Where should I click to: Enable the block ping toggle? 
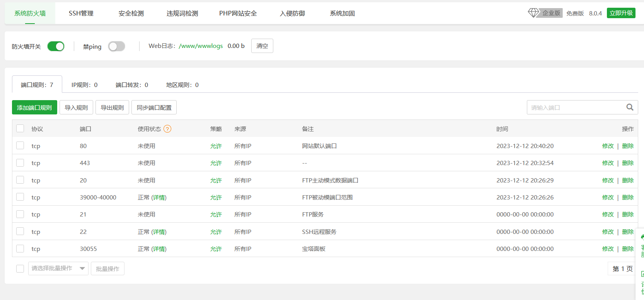(x=116, y=46)
